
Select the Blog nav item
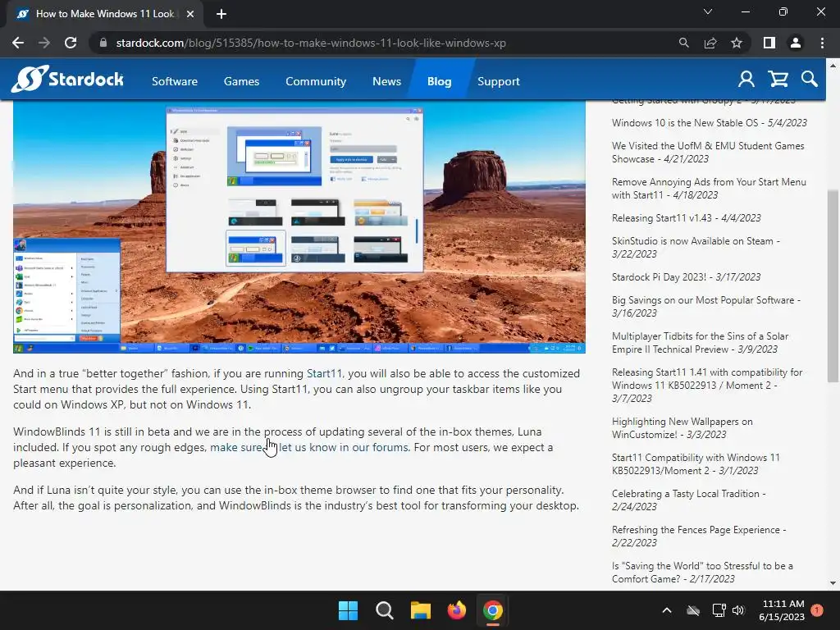(x=440, y=81)
